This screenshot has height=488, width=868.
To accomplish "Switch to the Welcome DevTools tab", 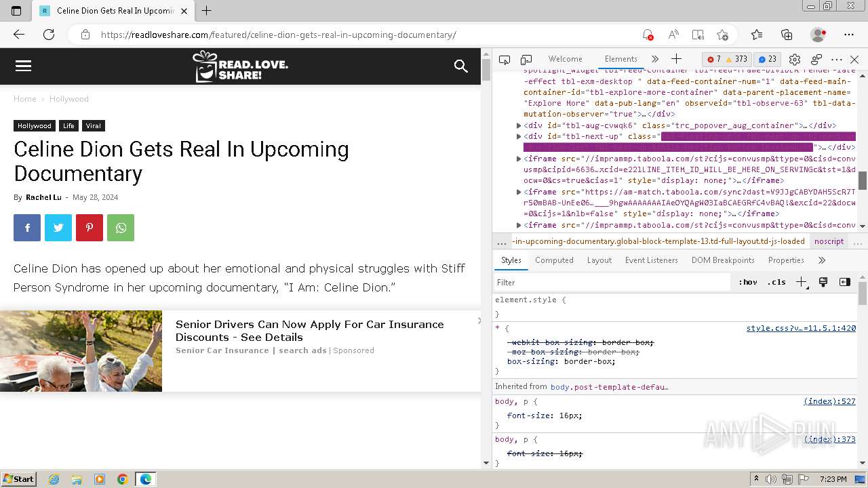I will (565, 60).
